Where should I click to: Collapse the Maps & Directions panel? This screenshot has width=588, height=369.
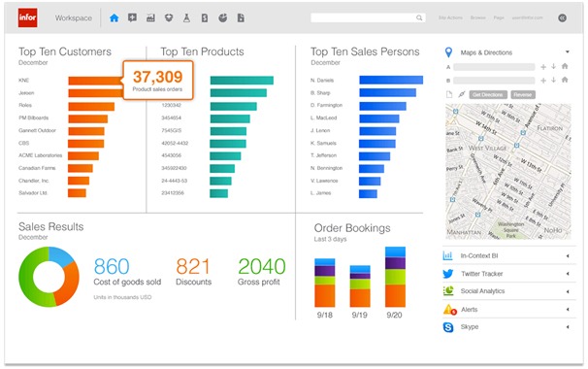pyautogui.click(x=568, y=51)
